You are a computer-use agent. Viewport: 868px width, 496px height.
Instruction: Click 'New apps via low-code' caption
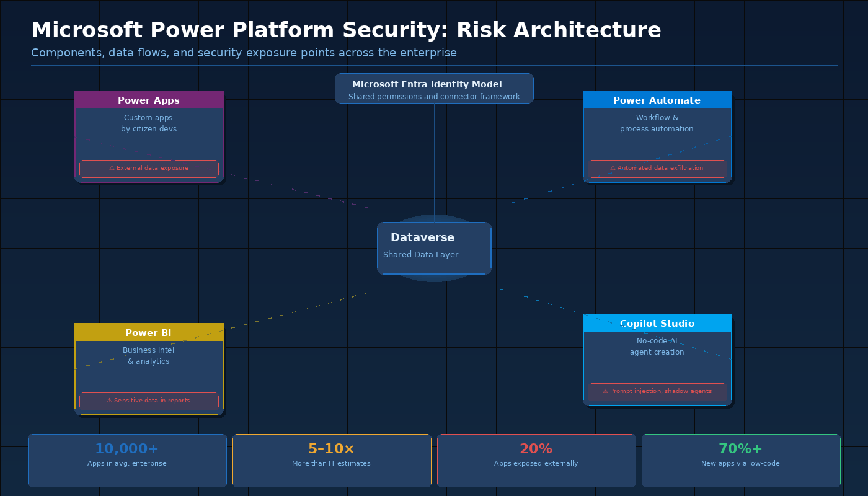click(x=741, y=463)
